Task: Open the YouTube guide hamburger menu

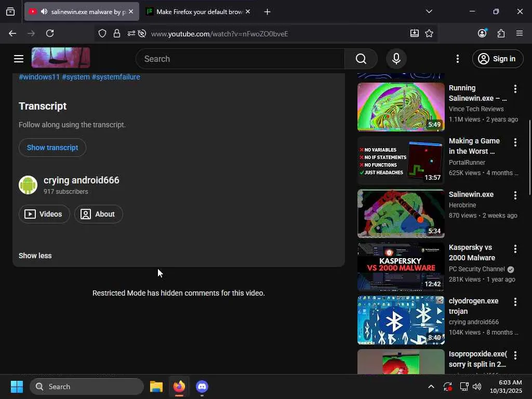Action: coord(19,59)
